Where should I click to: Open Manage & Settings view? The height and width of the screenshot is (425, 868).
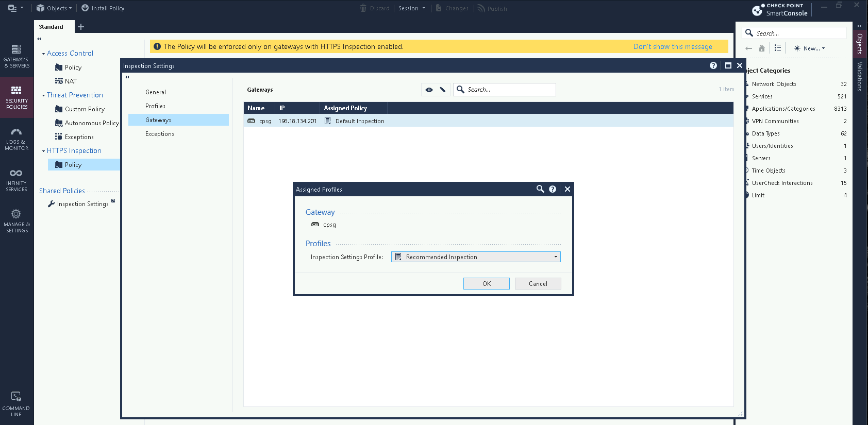point(16,220)
